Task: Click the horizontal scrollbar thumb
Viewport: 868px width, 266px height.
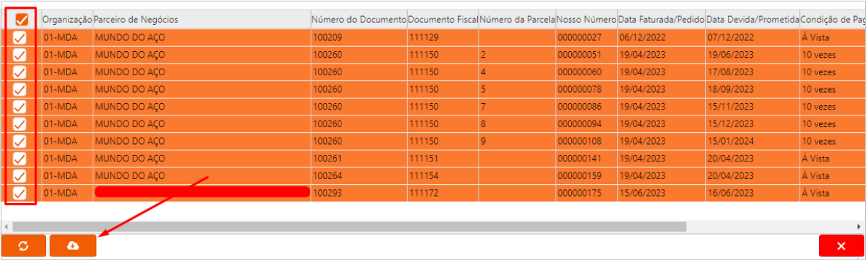Action: pos(349,227)
